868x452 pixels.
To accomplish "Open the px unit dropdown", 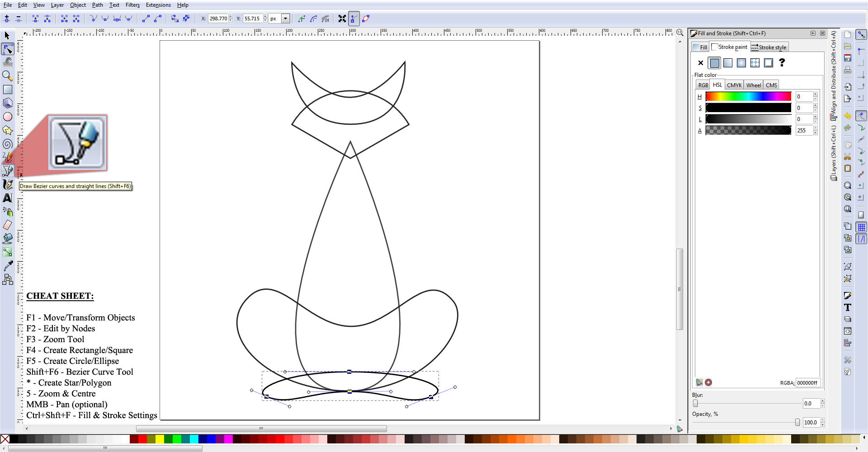I will [x=286, y=19].
